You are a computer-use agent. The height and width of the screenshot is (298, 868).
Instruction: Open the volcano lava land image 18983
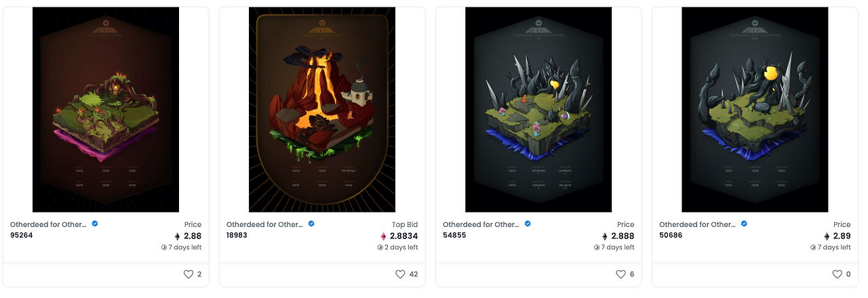[x=322, y=110]
